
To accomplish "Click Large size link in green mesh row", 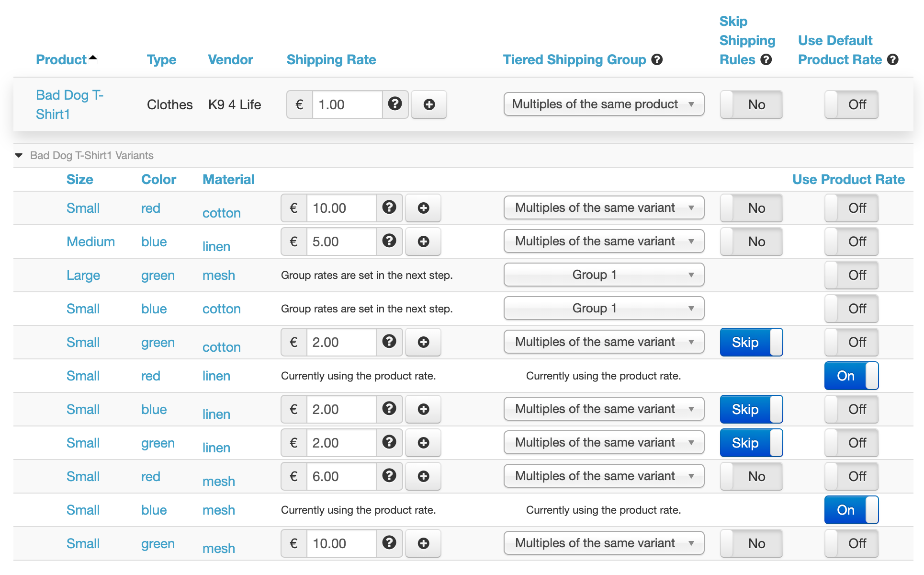I will 83,276.
